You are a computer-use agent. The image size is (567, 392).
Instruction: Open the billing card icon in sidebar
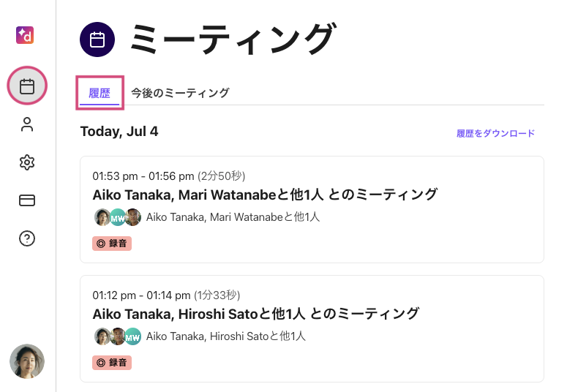27,200
